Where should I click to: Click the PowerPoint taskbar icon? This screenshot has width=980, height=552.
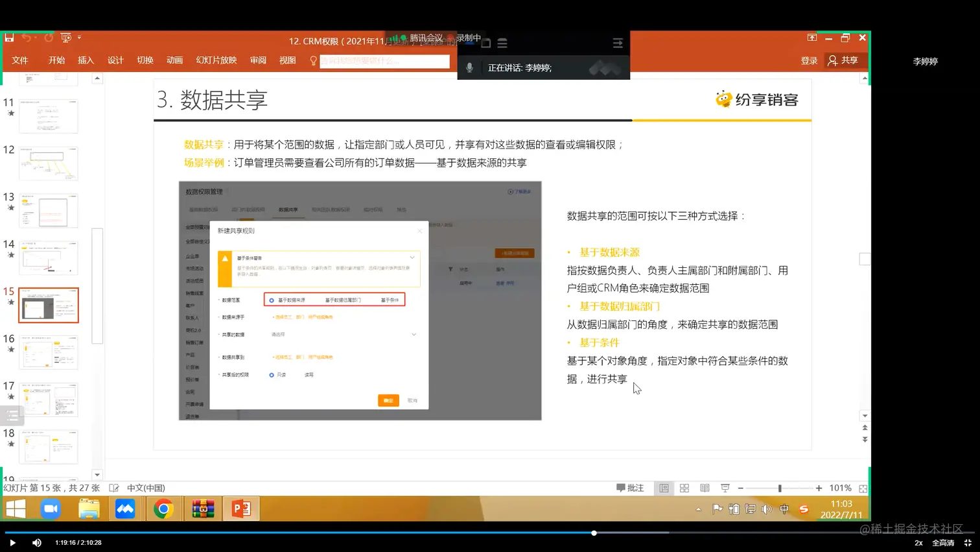(x=241, y=509)
